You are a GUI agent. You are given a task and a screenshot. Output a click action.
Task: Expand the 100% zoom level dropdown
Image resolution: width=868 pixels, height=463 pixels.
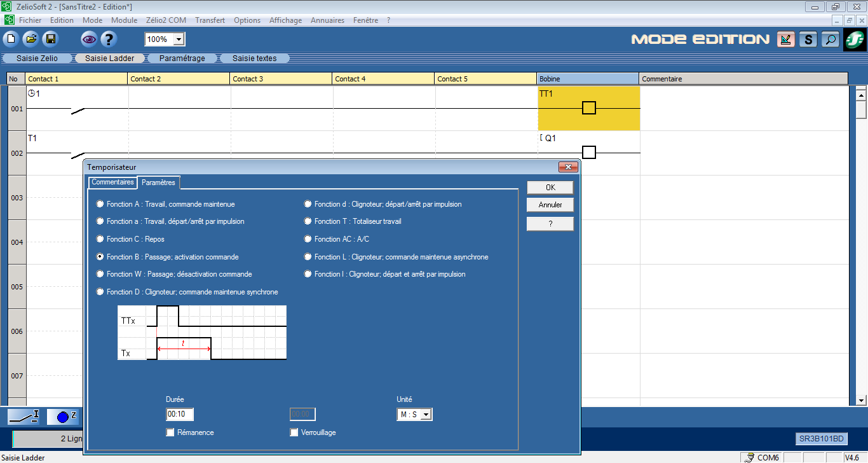179,39
